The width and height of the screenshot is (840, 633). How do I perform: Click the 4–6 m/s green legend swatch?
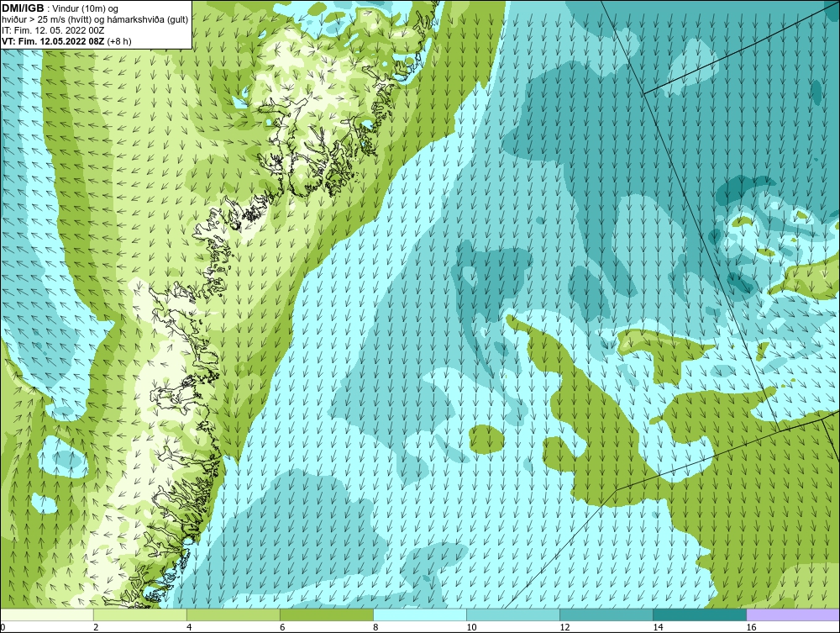234,615
